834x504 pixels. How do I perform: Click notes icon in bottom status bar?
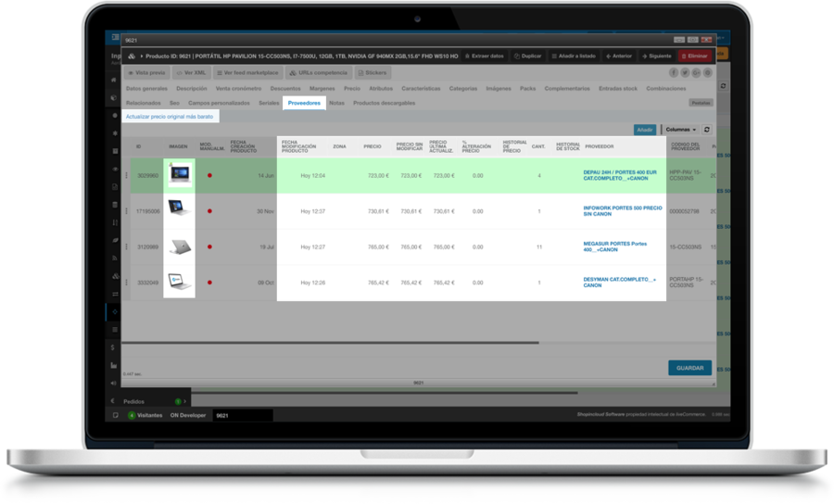click(x=116, y=415)
